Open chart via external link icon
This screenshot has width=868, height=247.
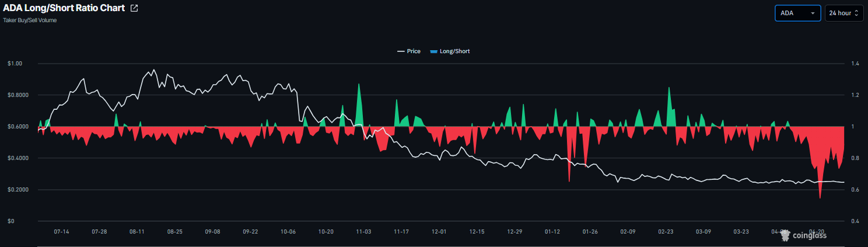click(134, 8)
